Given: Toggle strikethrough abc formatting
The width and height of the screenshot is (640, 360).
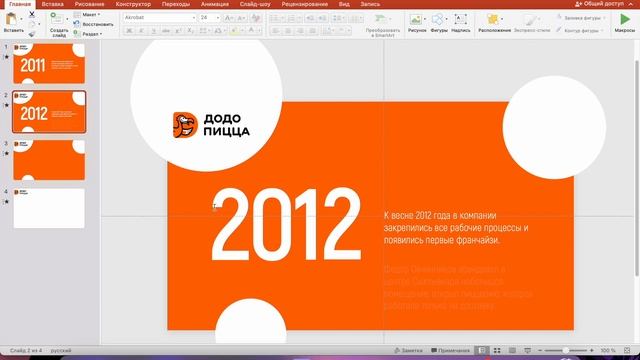Looking at the screenshot, I should [x=166, y=31].
